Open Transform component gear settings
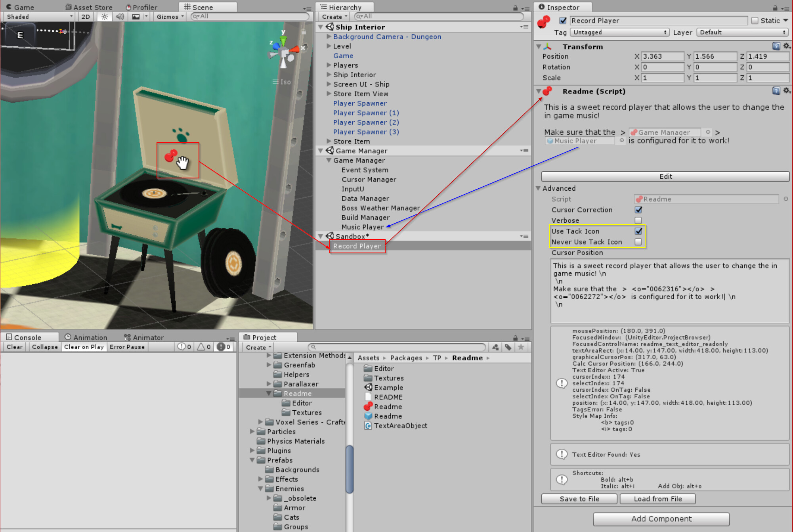The height and width of the screenshot is (532, 793). [787, 46]
